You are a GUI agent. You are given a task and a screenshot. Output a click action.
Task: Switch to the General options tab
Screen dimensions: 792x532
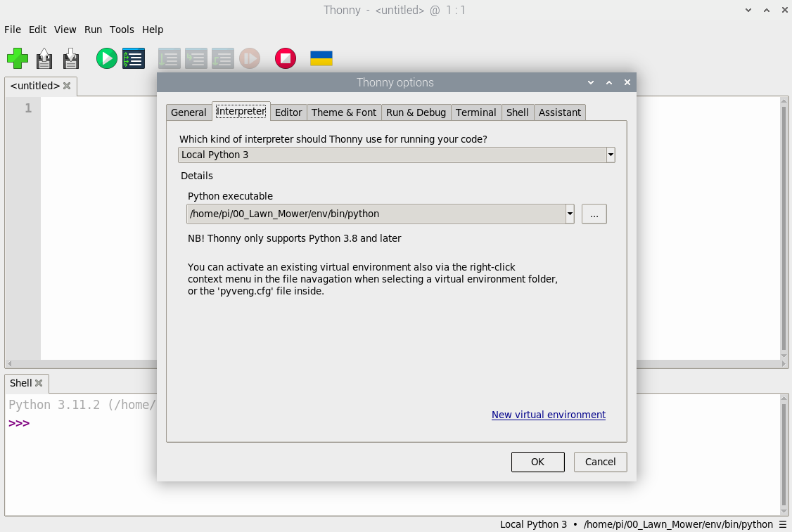(x=189, y=112)
